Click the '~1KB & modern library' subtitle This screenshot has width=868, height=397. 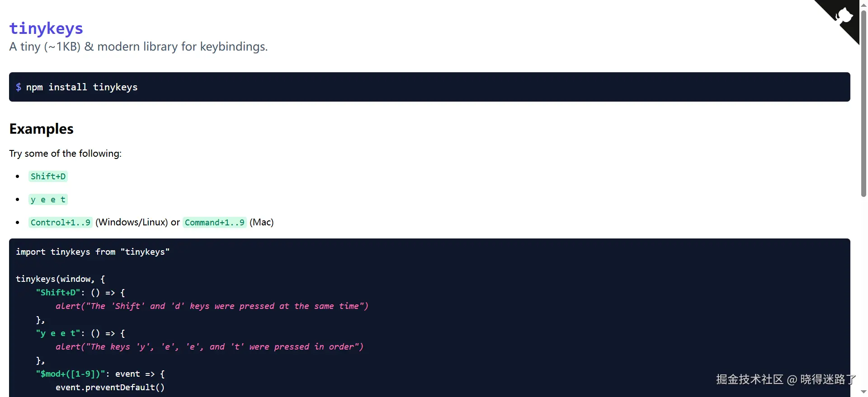point(138,47)
